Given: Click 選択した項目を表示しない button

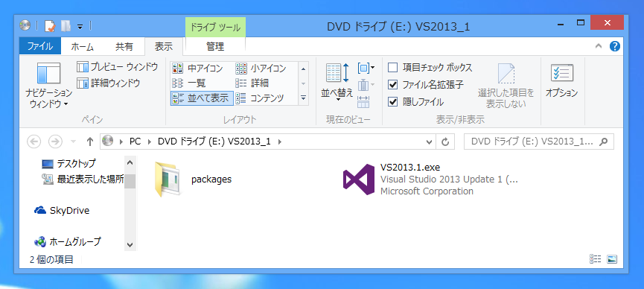Looking at the screenshot, I should [506, 86].
